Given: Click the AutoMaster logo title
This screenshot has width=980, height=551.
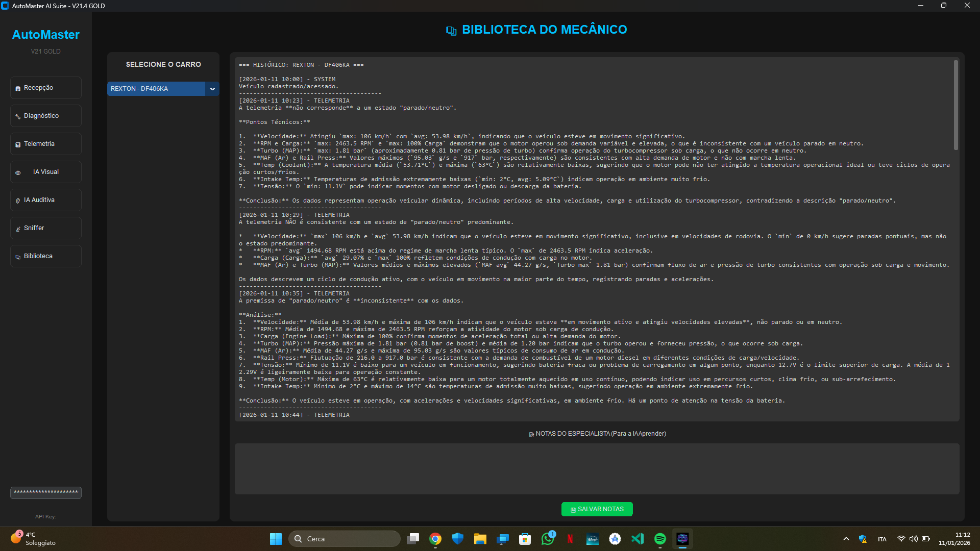Looking at the screenshot, I should tap(45, 35).
